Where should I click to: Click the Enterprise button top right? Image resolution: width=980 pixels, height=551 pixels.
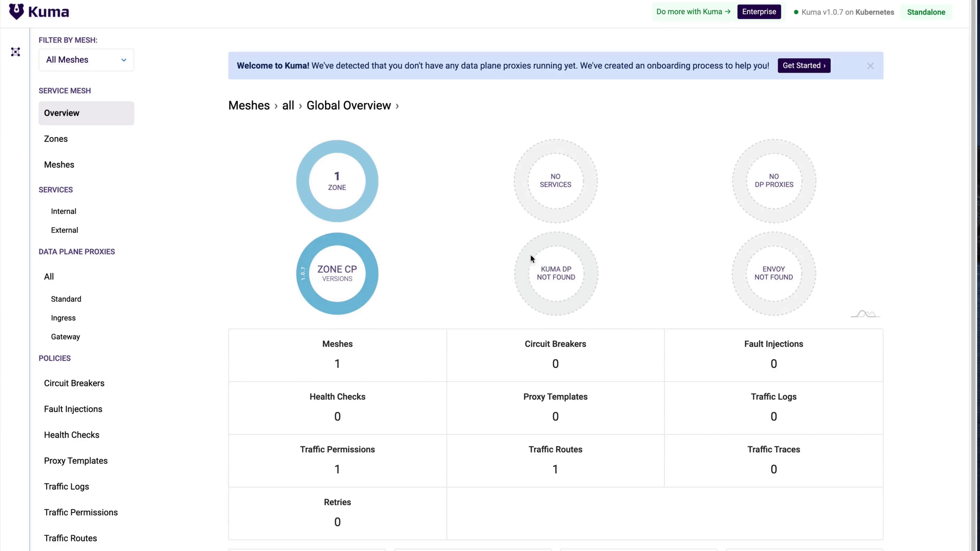759,11
